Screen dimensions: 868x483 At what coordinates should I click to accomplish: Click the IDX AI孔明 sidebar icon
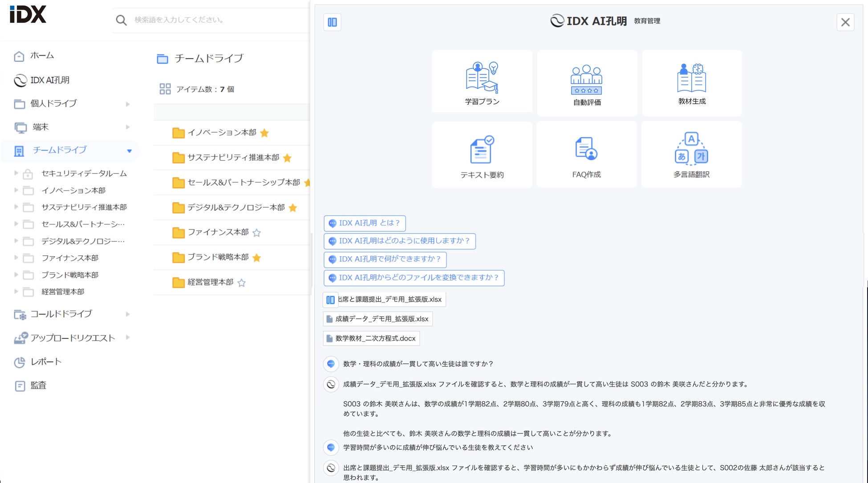point(20,80)
